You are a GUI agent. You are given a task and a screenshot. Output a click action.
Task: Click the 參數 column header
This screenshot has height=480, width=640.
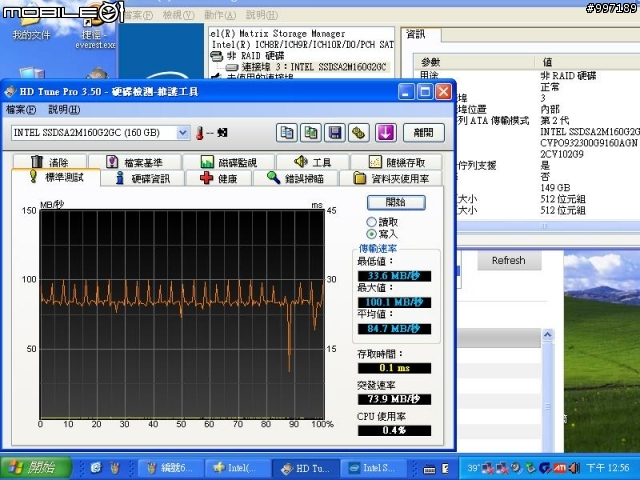click(431, 62)
